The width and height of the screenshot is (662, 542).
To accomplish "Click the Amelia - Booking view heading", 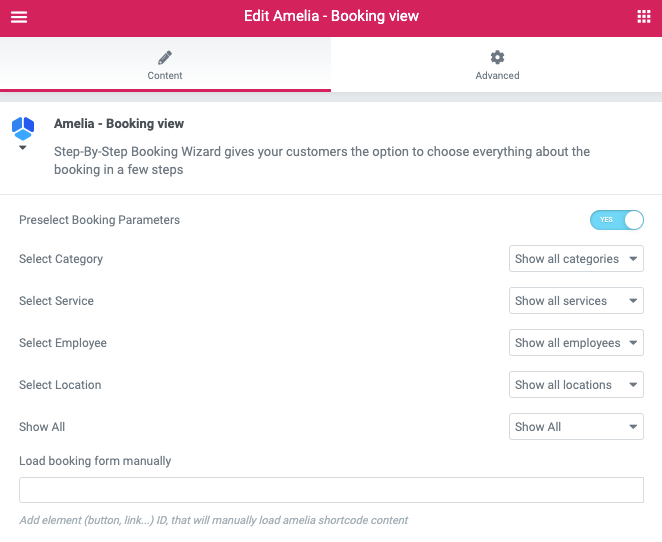I will coord(119,125).
